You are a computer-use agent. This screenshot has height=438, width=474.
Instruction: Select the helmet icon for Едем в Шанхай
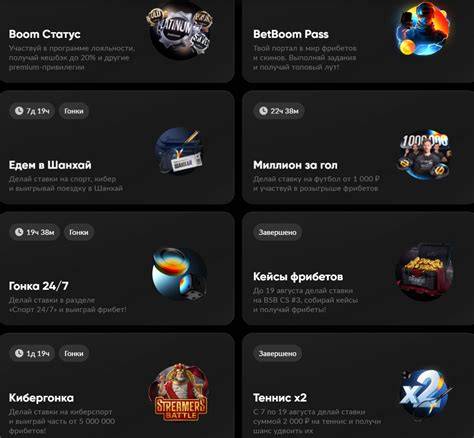point(179,151)
